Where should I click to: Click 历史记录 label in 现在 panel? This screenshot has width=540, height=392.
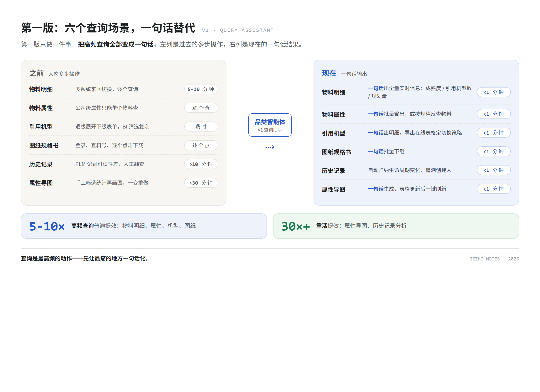pos(334,171)
